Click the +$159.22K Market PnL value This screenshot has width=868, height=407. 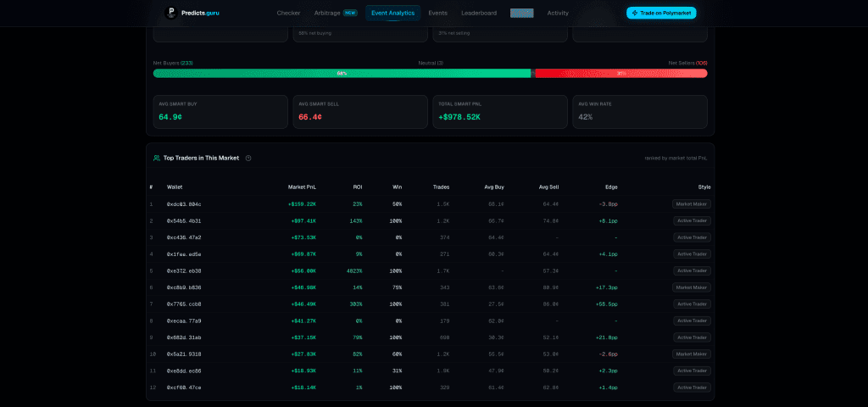pos(302,204)
